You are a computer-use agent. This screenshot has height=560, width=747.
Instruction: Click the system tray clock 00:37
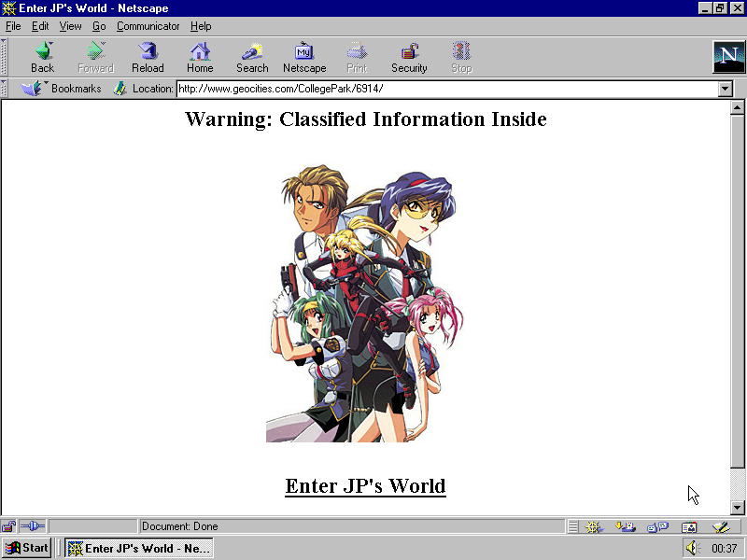click(725, 549)
